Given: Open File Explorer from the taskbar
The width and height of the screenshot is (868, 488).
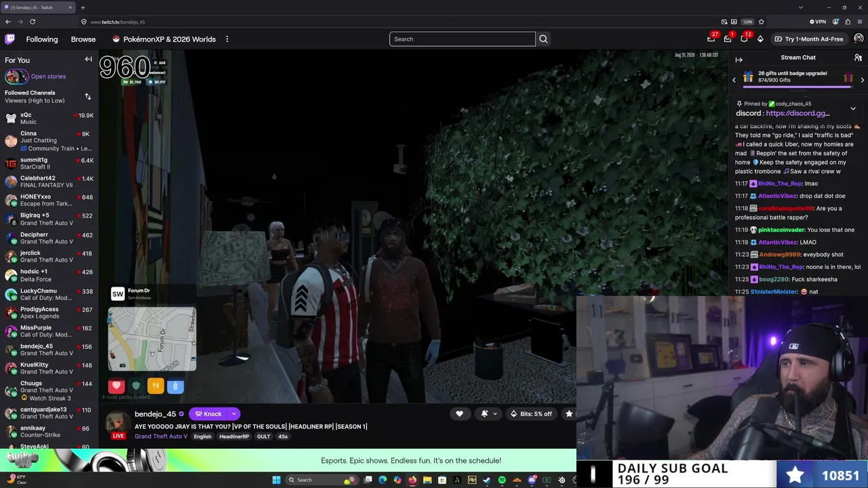Looking at the screenshot, I should pyautogui.click(x=427, y=480).
